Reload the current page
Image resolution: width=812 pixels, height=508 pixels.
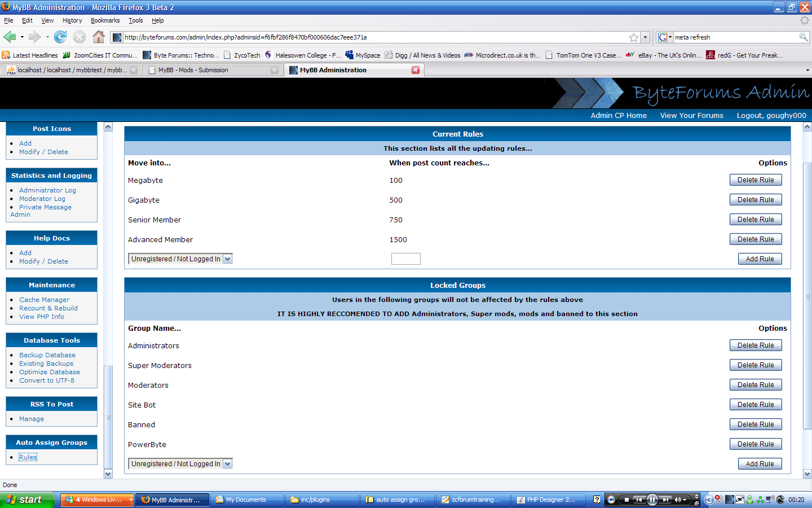(x=60, y=37)
